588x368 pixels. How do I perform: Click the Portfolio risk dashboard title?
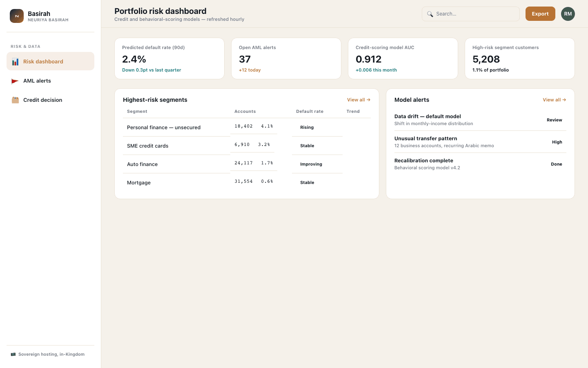tap(160, 11)
